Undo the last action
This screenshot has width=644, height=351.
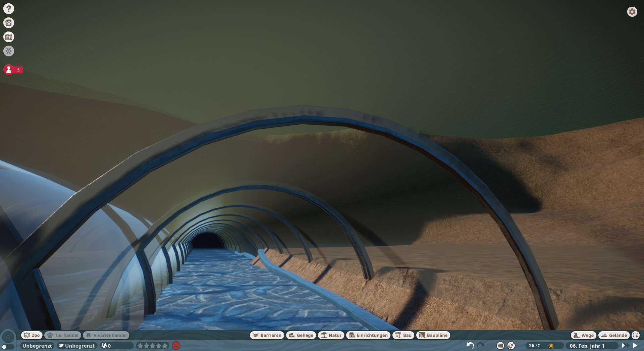[x=470, y=346]
